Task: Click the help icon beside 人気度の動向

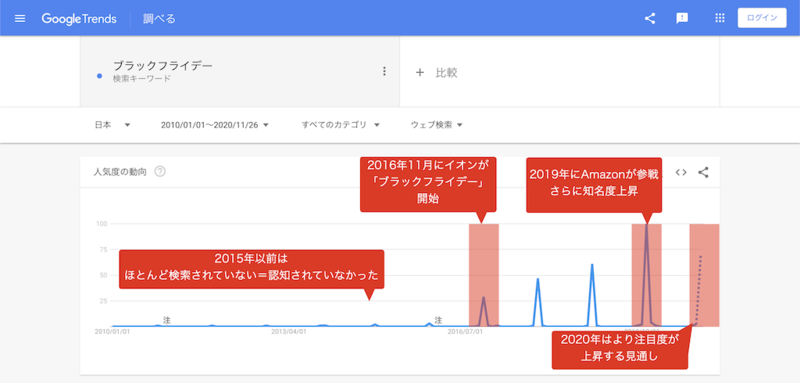Action: coord(160,172)
